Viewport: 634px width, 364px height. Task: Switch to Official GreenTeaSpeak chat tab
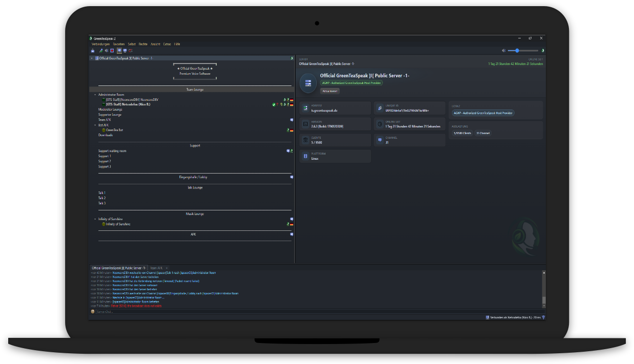(119, 268)
